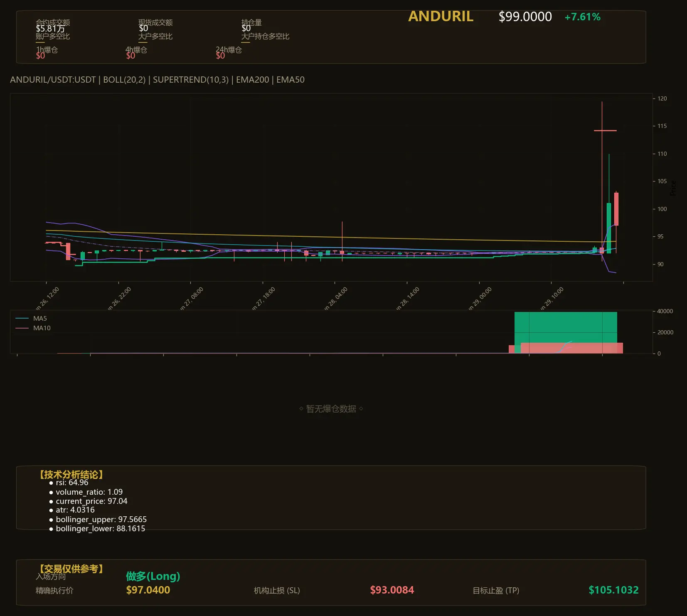The image size is (687, 616).
Task: Click the +7.61% change value
Action: (x=582, y=17)
